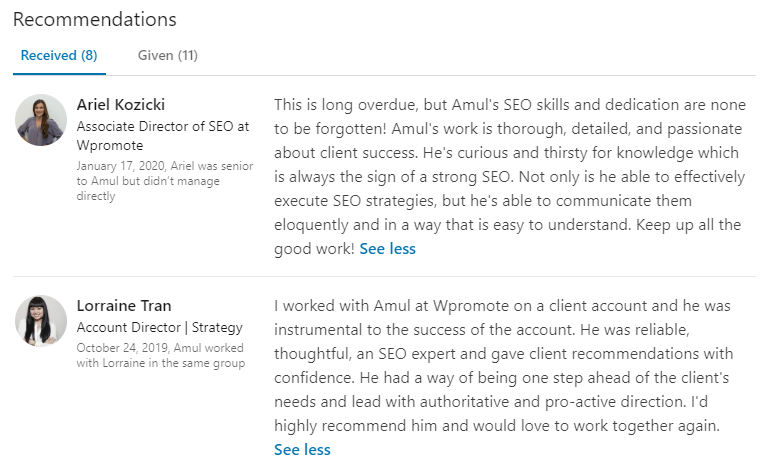
Task: Collapse Lorraine's recommendation with See less
Action: coord(302,450)
